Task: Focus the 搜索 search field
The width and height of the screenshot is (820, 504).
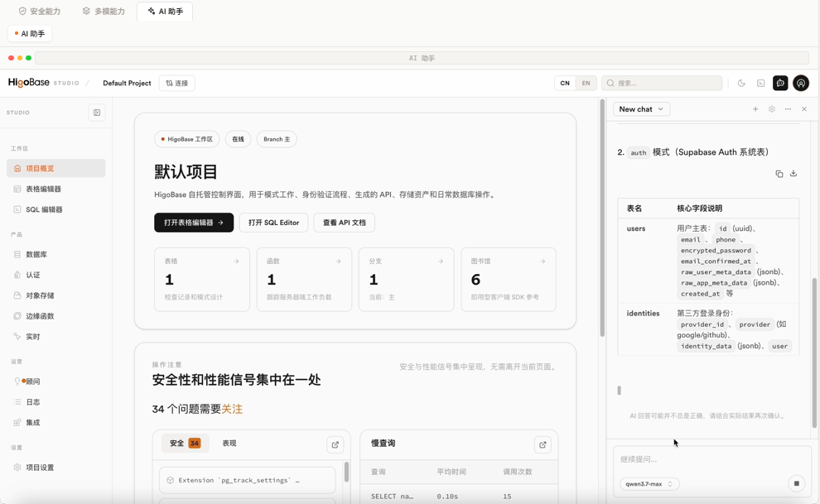Action: [x=662, y=83]
